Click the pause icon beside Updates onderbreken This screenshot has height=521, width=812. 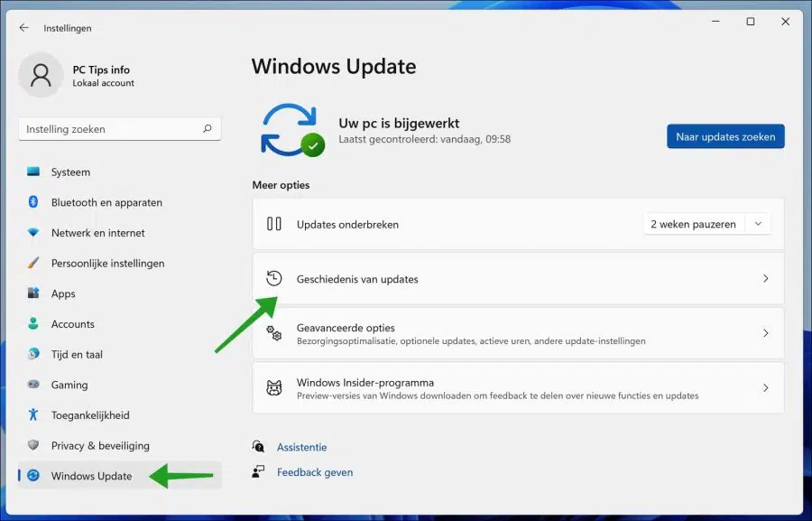[274, 224]
